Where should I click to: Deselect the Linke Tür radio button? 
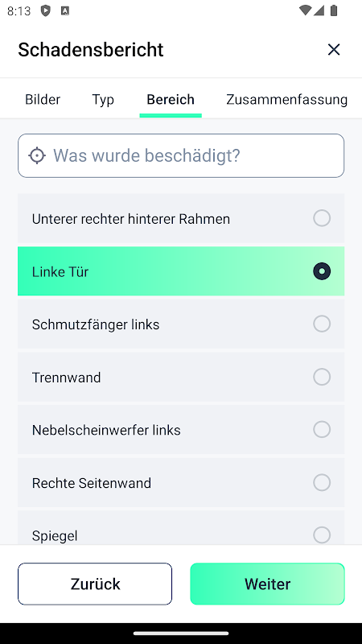[322, 271]
